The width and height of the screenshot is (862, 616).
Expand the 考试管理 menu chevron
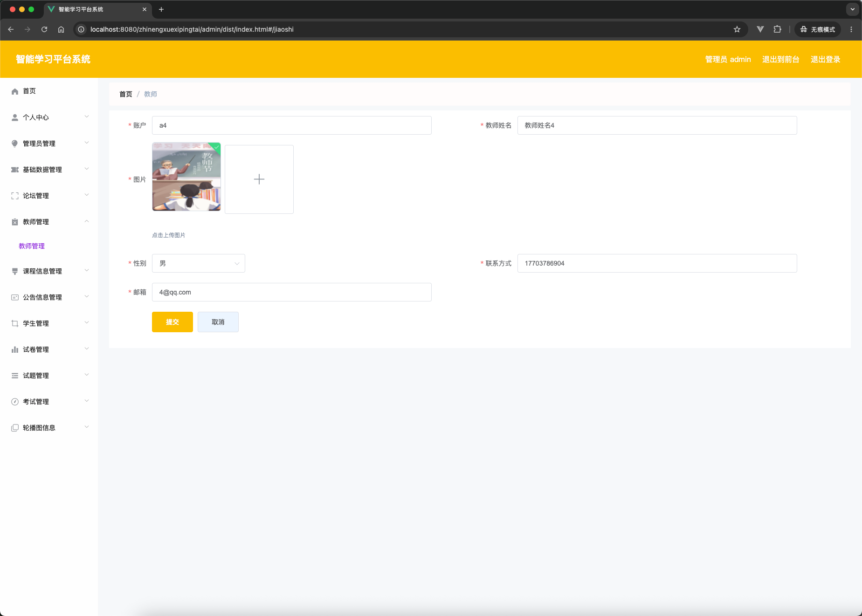click(x=87, y=401)
